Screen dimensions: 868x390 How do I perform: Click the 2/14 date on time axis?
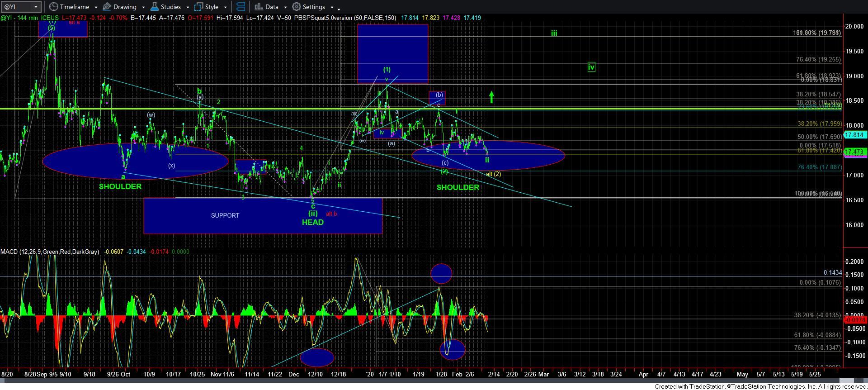(x=494, y=374)
